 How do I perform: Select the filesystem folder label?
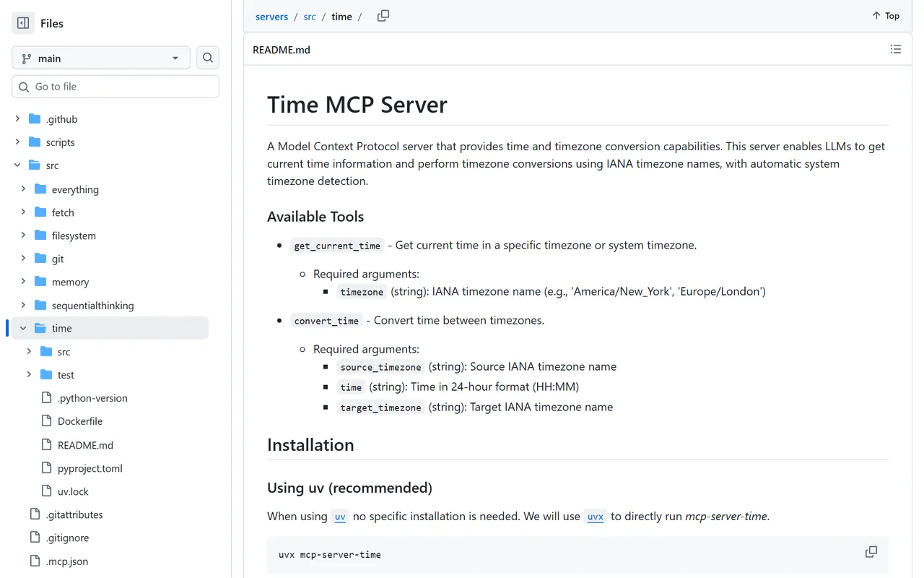(74, 236)
